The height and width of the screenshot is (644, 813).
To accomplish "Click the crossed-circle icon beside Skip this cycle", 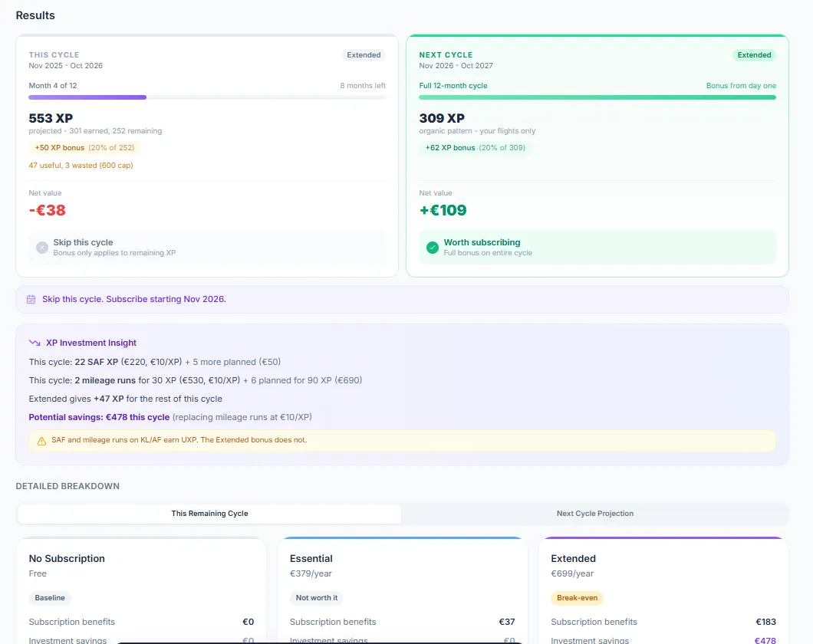I will [x=43, y=247].
